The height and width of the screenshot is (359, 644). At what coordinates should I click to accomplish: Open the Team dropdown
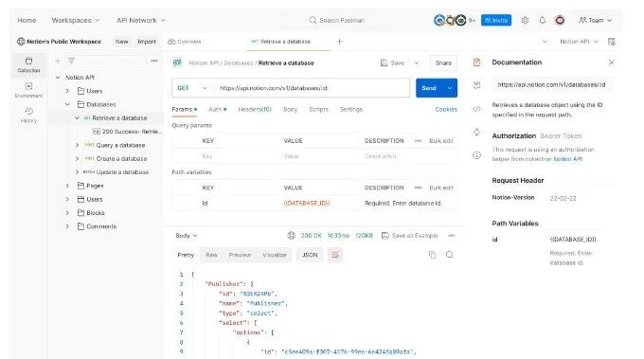(x=595, y=20)
